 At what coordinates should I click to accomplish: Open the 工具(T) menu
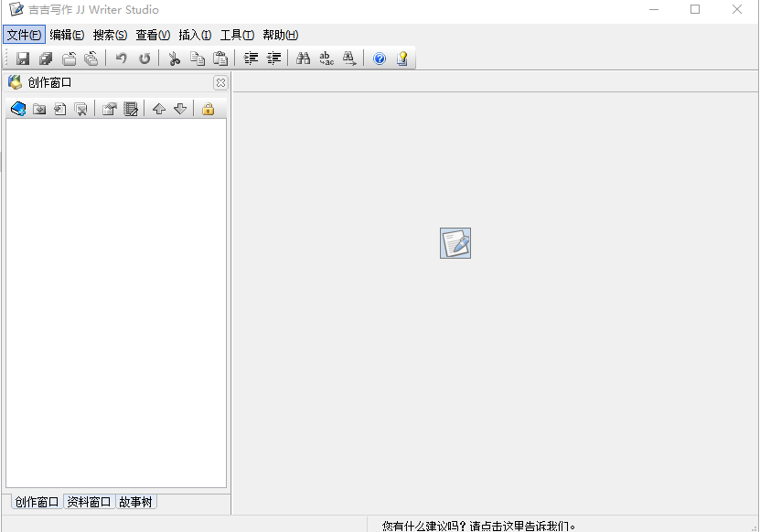237,35
